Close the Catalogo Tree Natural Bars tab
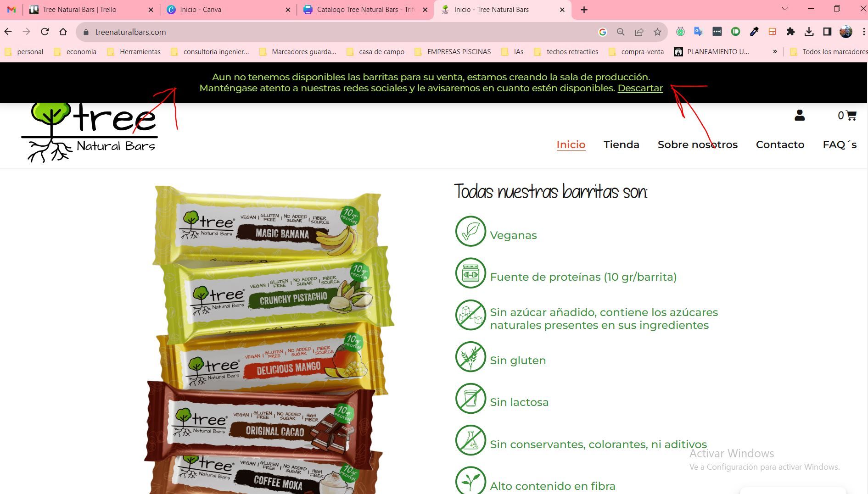 pyautogui.click(x=425, y=10)
